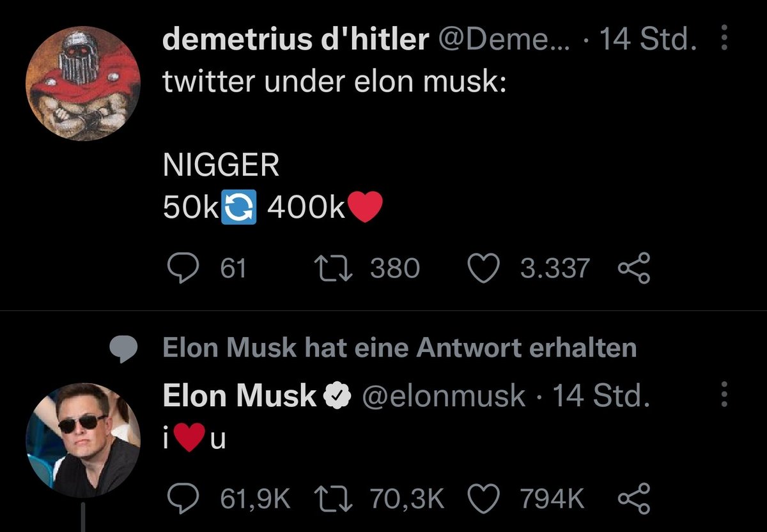Click the speech bubble icon beside reply notice
Screen dimensions: 767x532
point(125,349)
